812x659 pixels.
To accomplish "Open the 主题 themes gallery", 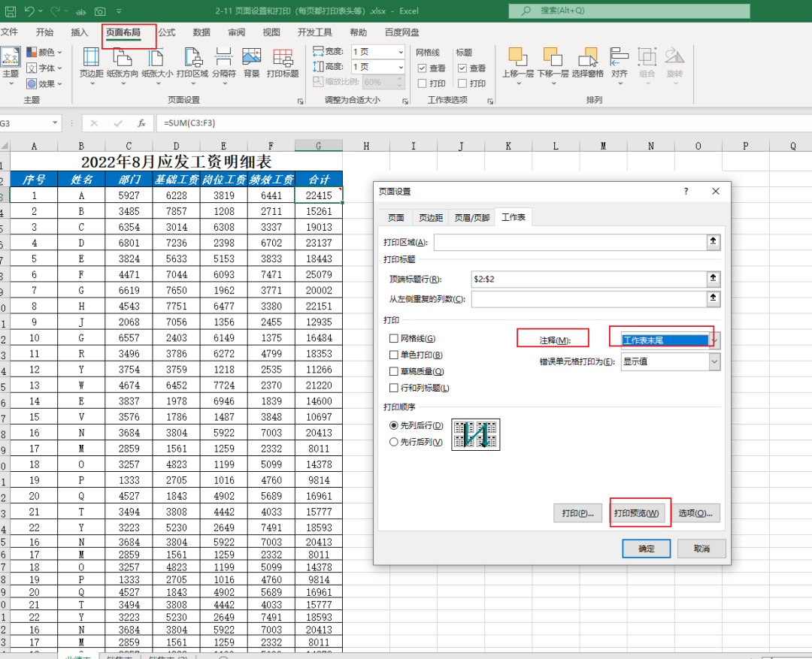I will click(11, 67).
